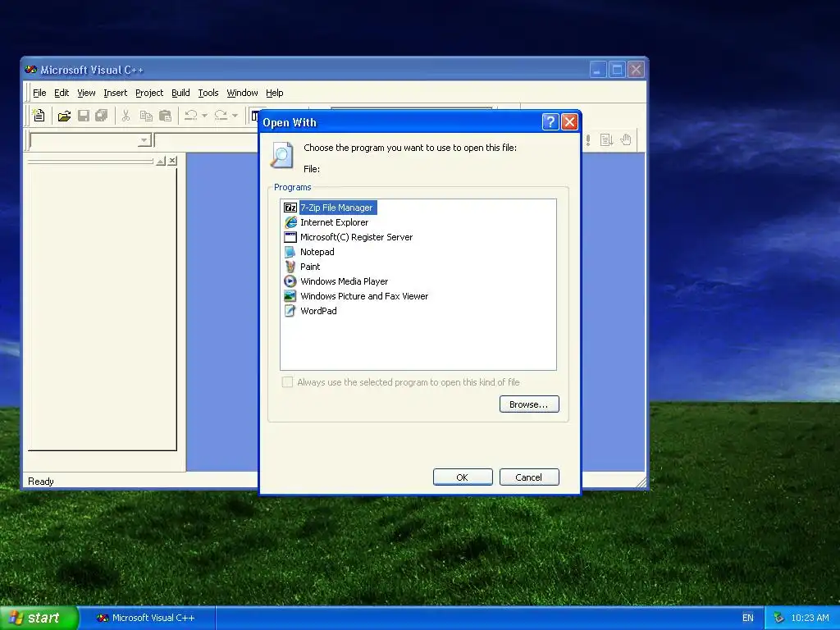Select Internet Explorer in Programs list
Screen dimensions: 840x630
click(335, 222)
